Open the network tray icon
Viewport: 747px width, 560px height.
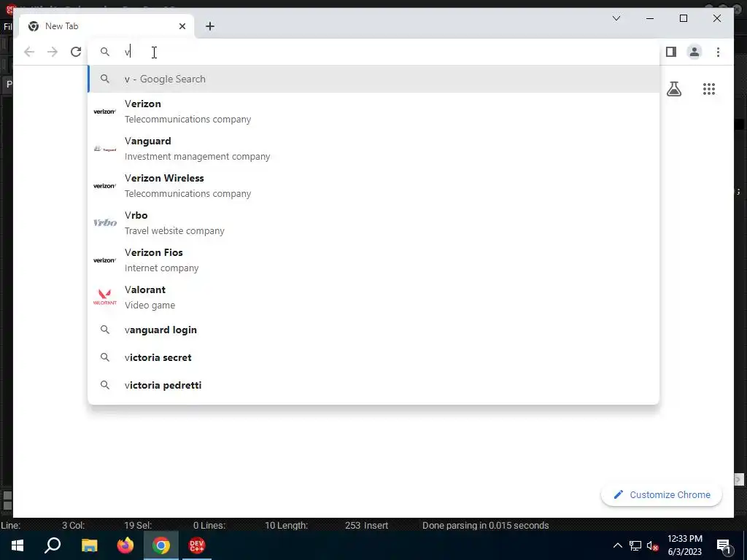635,545
